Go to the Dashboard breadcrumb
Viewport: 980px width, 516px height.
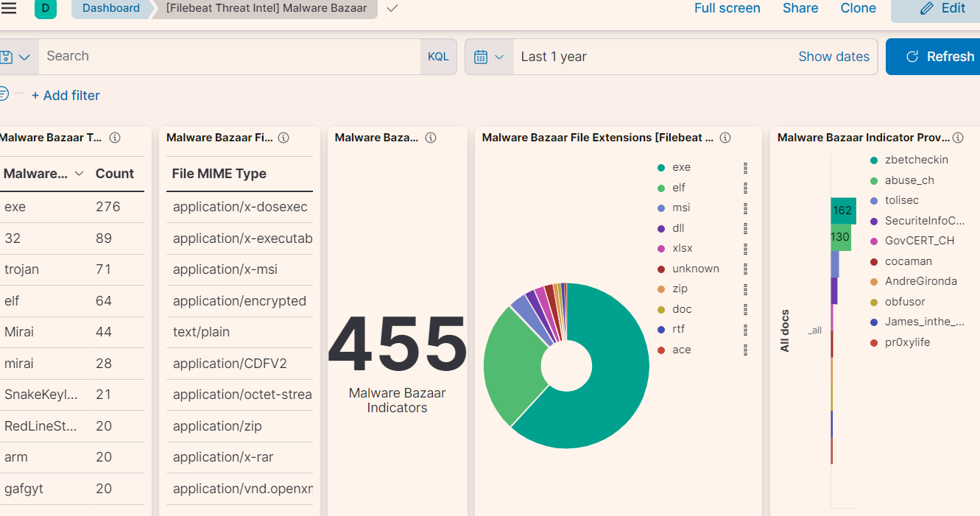(111, 8)
